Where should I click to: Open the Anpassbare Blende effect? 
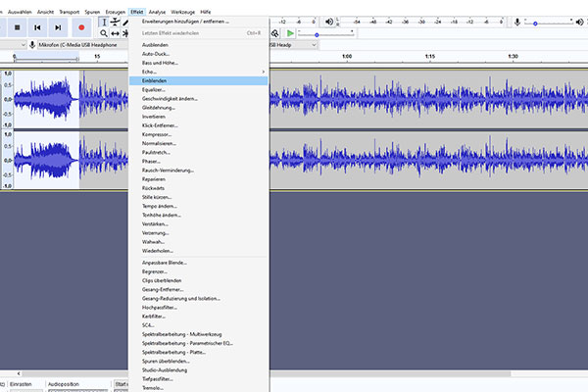(x=198, y=263)
